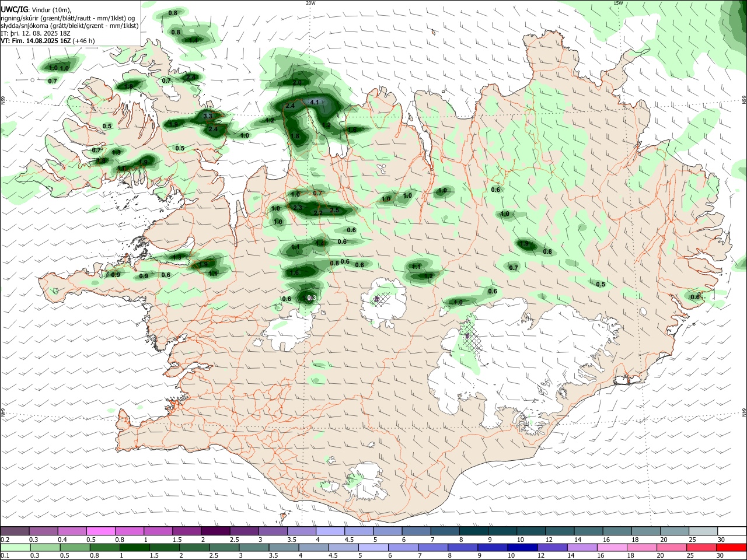Click the bright red 30 swatch on the lower scale
The image size is (747, 560).
coord(731,547)
